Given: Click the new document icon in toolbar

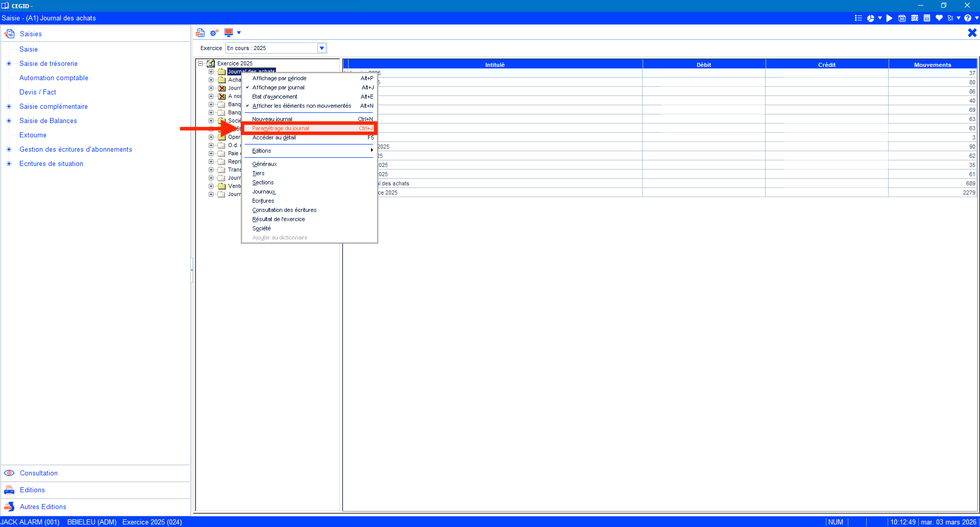Looking at the screenshot, I should pyautogui.click(x=200, y=33).
